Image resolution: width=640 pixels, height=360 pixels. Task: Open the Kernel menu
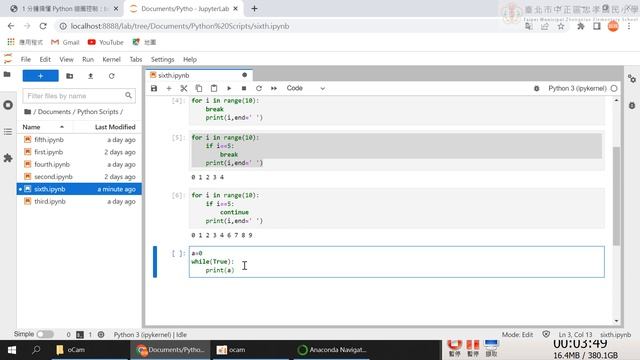coord(111,59)
